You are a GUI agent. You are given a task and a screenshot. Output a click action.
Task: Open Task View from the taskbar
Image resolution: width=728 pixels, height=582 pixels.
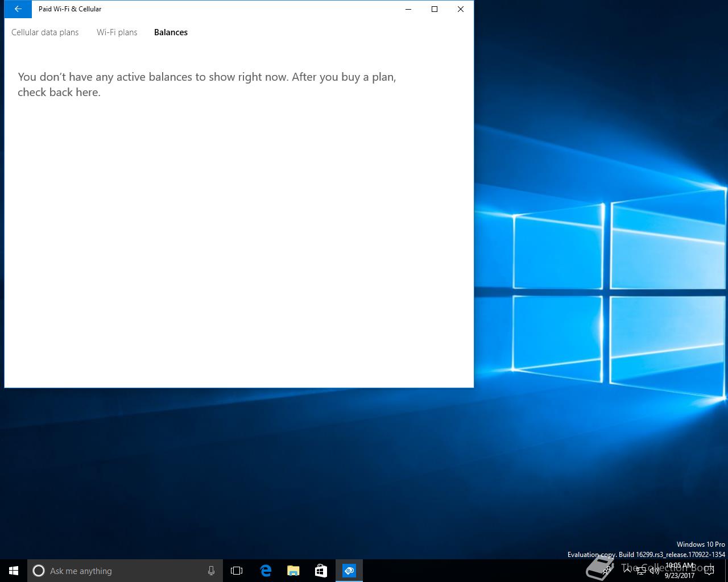(x=237, y=571)
